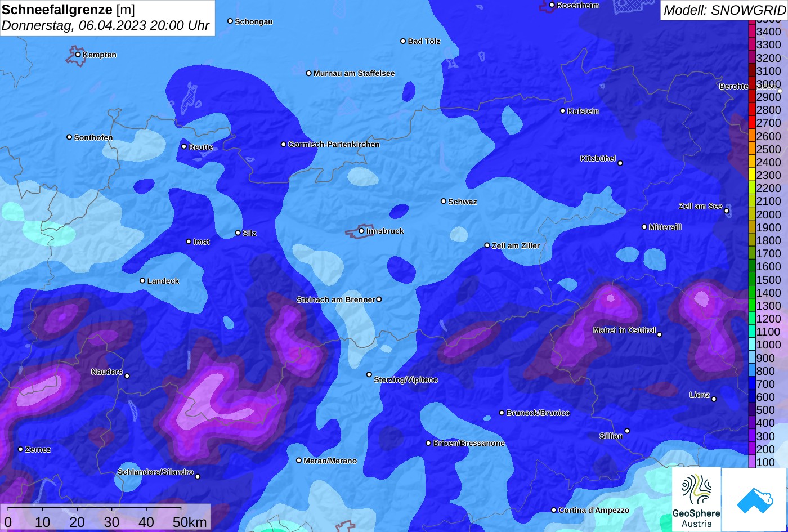
Task: Select the blue 700 legend color swatch
Action: coord(752,384)
